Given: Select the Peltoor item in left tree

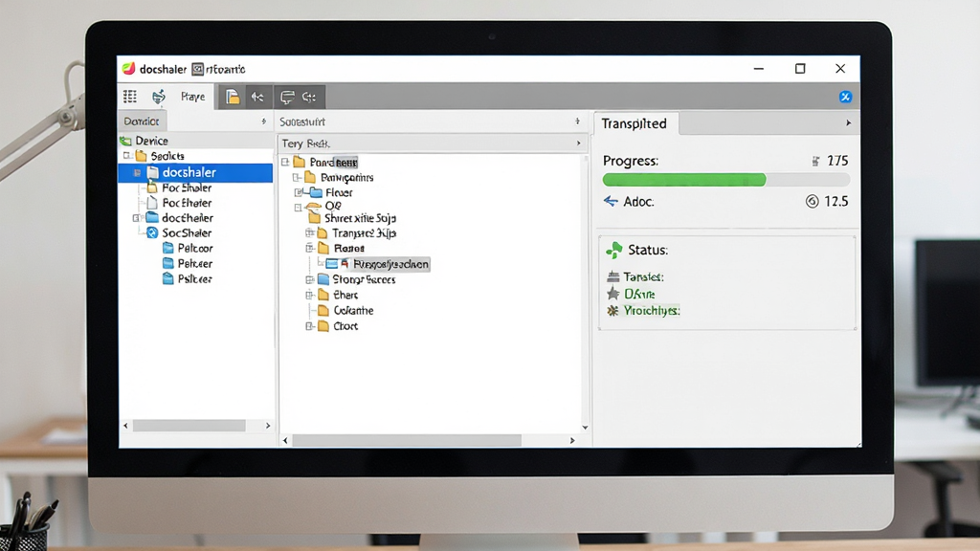Looking at the screenshot, I should point(195,248).
